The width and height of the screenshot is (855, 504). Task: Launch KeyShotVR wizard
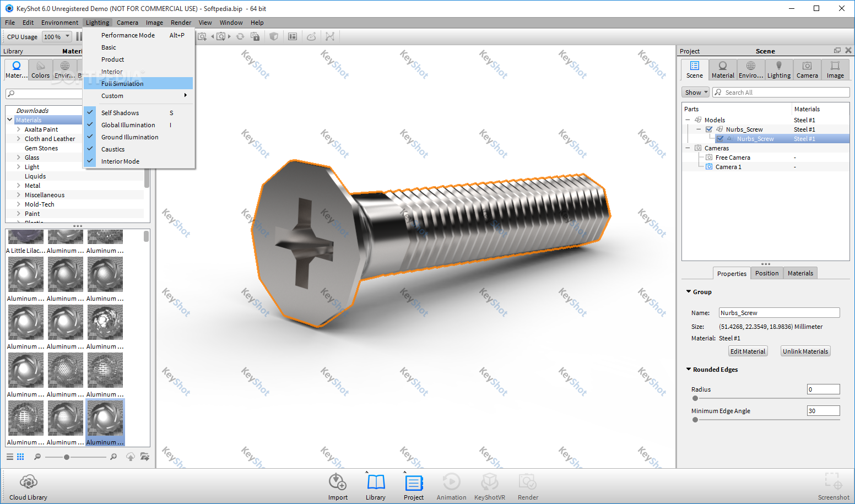[489, 486]
